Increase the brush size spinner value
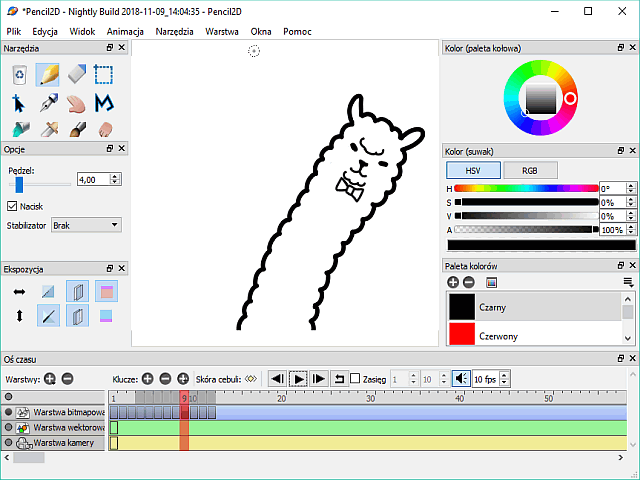This screenshot has height=480, width=640. click(x=116, y=177)
